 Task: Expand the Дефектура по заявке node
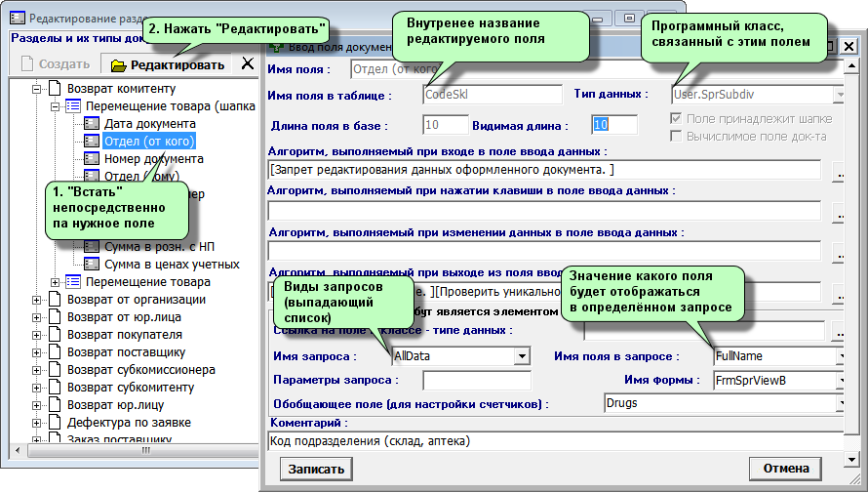36,424
